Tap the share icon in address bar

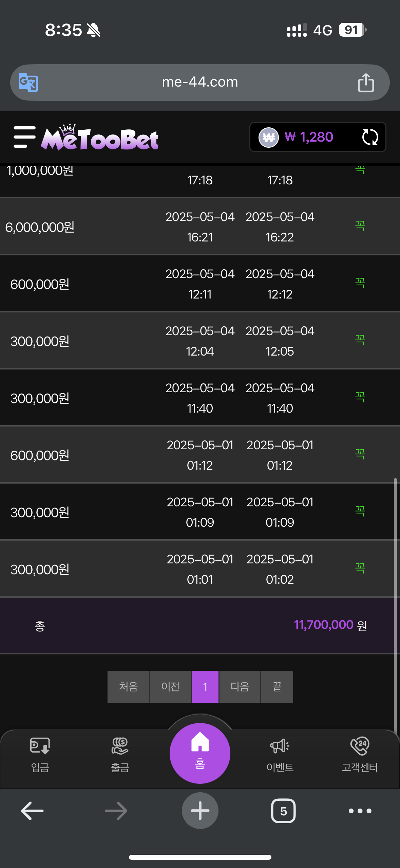pyautogui.click(x=366, y=83)
